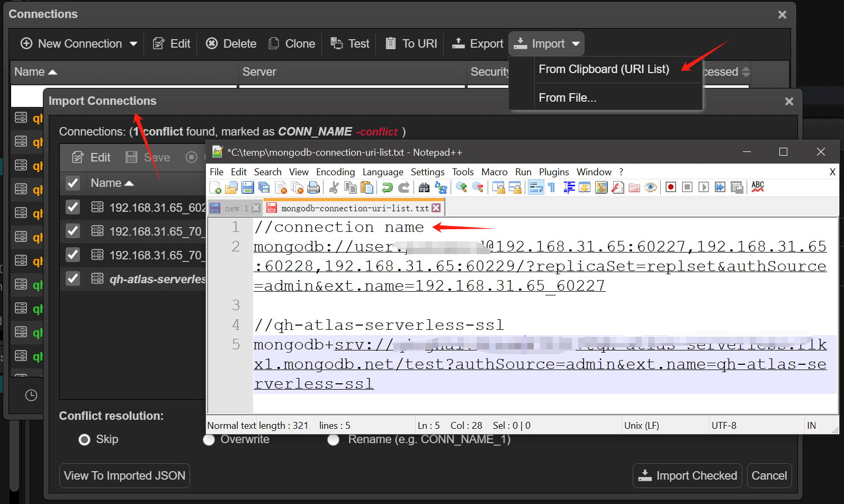Click the Import Checked button

[x=687, y=476]
